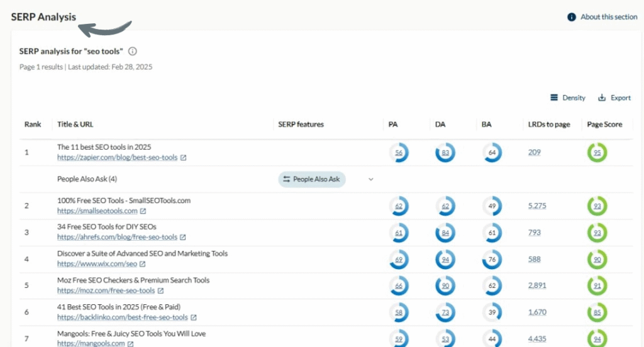644x347 pixels.
Task: Open LRDs count 209
Action: click(x=535, y=152)
